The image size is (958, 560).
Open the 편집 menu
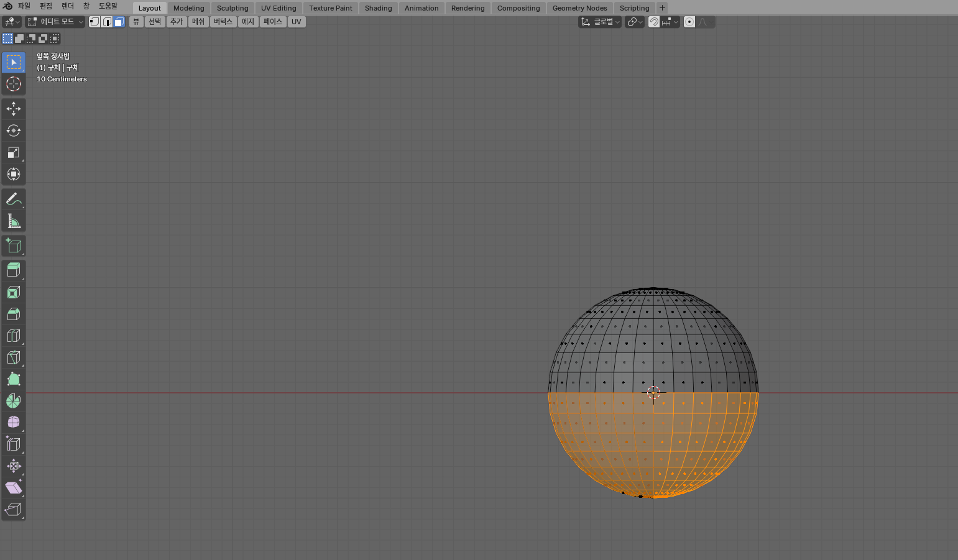point(46,6)
